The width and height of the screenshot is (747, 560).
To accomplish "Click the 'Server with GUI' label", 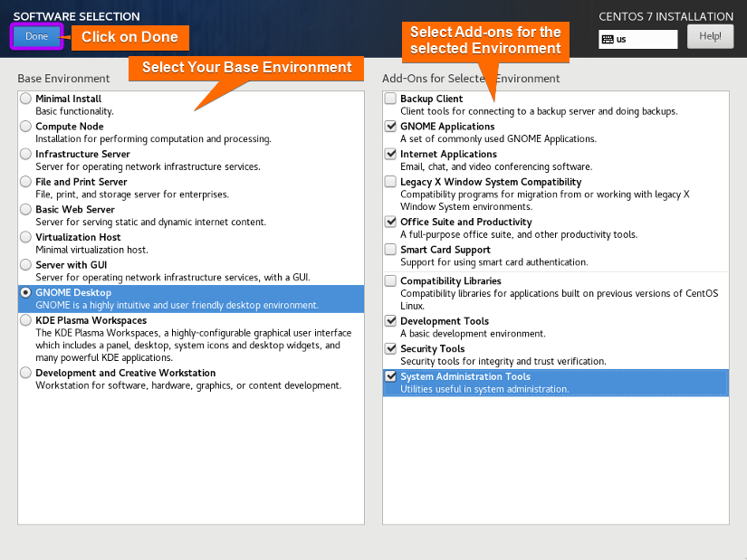I will click(72, 265).
